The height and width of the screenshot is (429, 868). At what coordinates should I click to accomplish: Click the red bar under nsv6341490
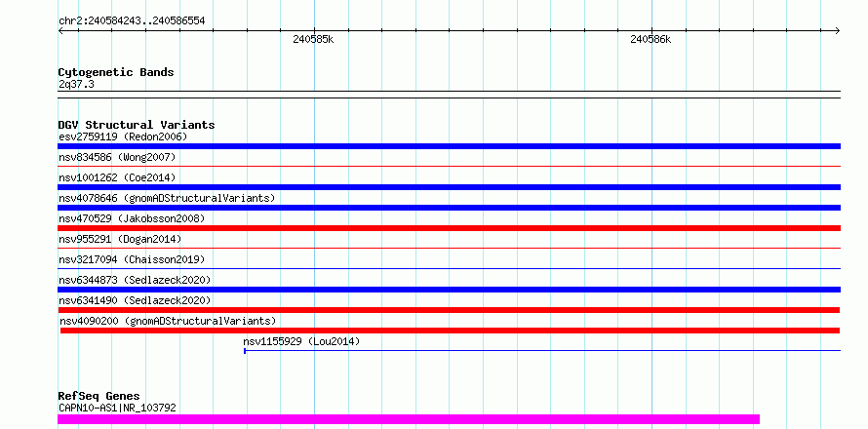click(x=449, y=310)
